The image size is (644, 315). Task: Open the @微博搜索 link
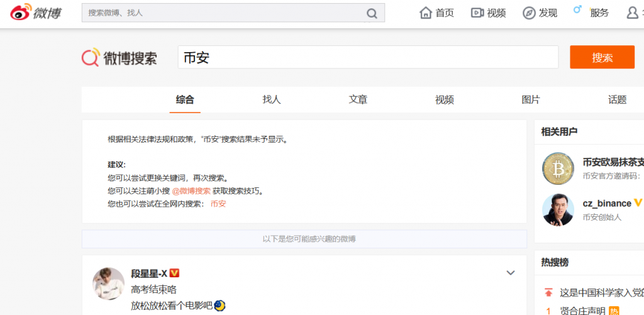click(x=191, y=191)
